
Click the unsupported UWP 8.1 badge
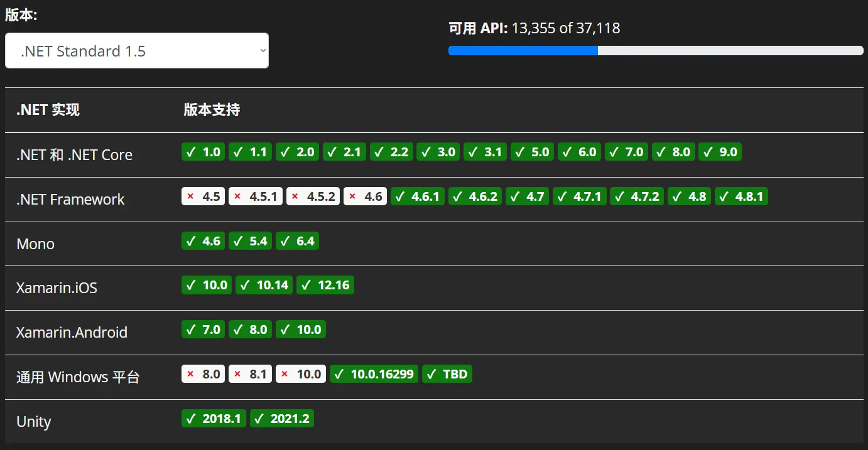(x=250, y=374)
